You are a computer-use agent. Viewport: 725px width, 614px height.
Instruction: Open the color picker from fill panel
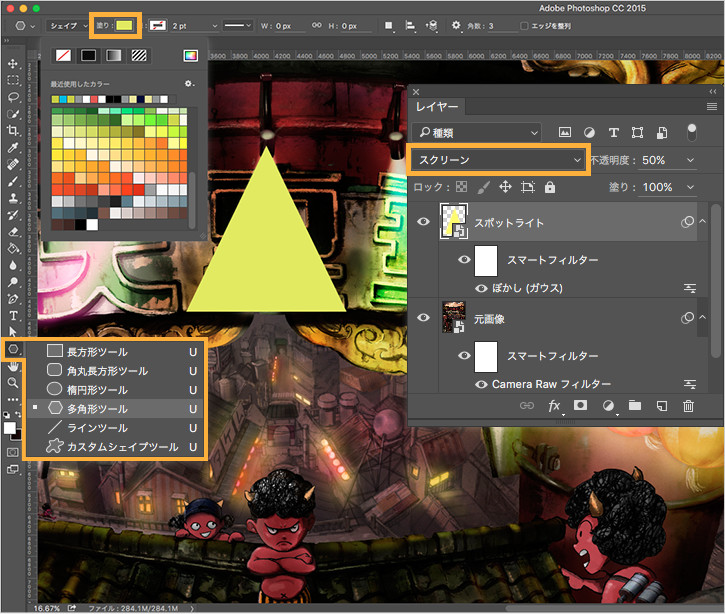click(x=190, y=55)
